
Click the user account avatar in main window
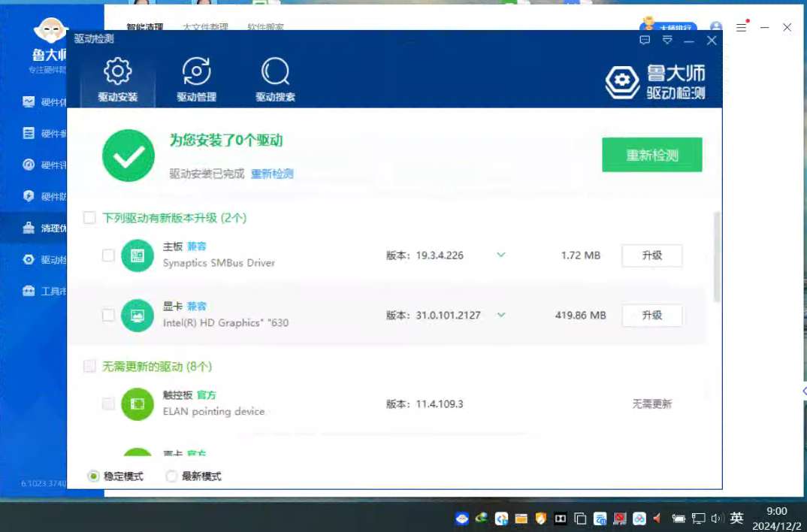pyautogui.click(x=716, y=27)
